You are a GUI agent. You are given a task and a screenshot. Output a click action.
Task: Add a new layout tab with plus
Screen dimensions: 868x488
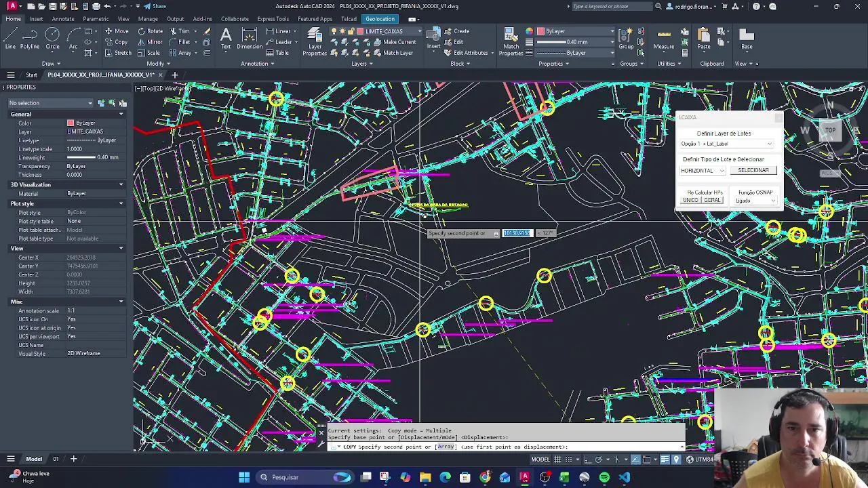pos(73,459)
